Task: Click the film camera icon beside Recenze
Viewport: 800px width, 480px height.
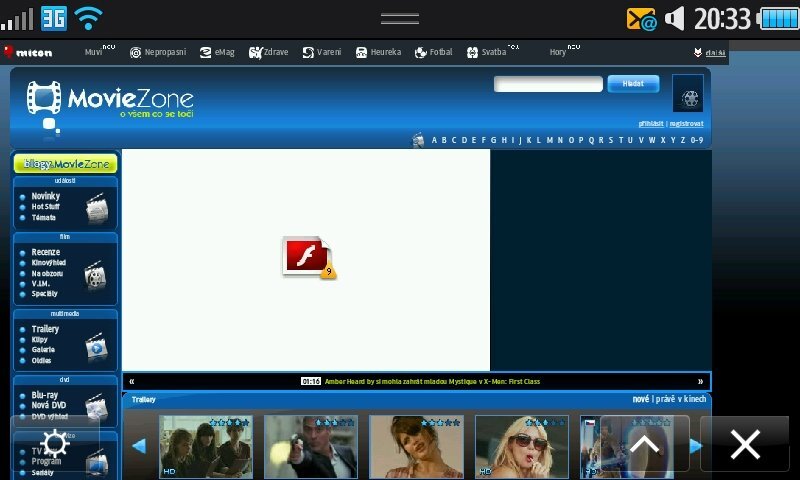Action: [95, 274]
